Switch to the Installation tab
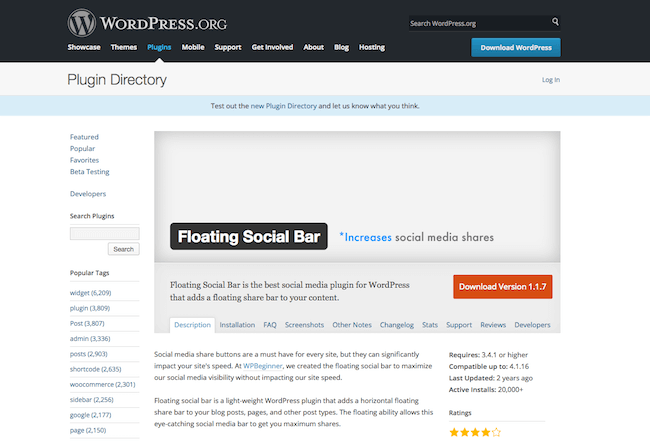Image resolution: width=650 pixels, height=441 pixels. [237, 325]
